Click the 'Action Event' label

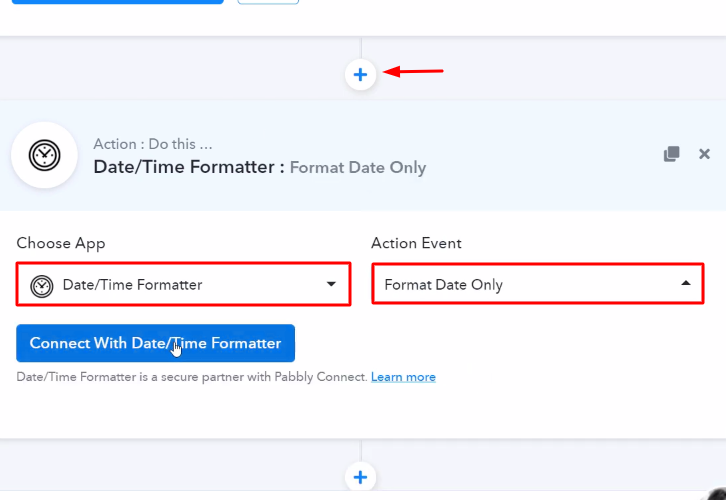click(x=416, y=244)
